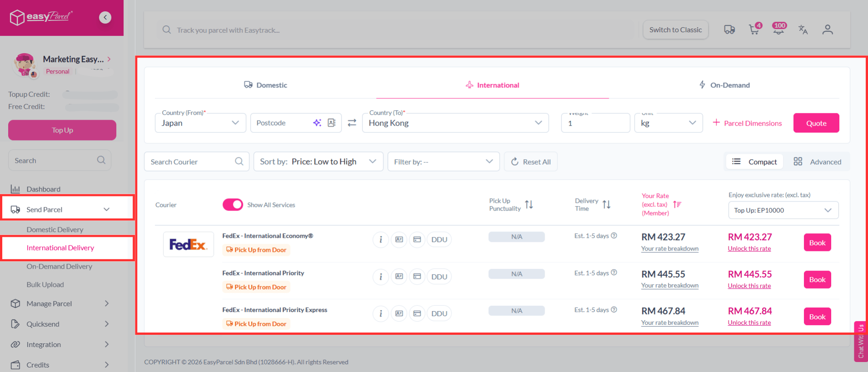Click the Quote button
This screenshot has height=372, width=868.
pyautogui.click(x=816, y=123)
